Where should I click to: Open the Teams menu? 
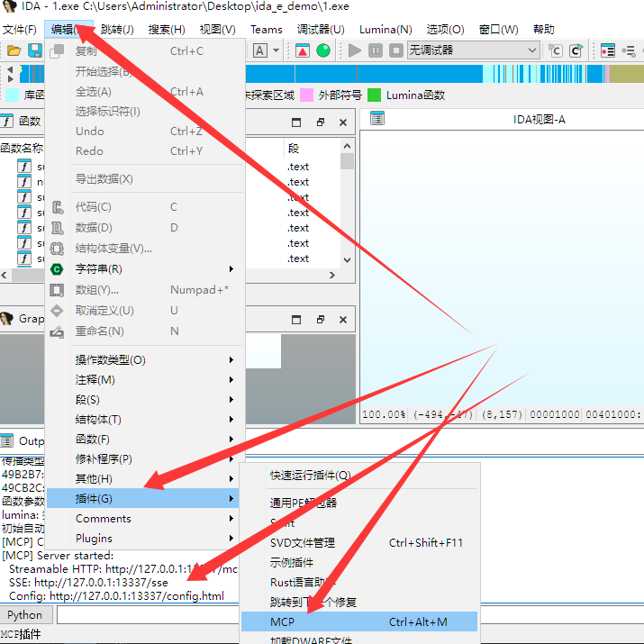(266, 30)
